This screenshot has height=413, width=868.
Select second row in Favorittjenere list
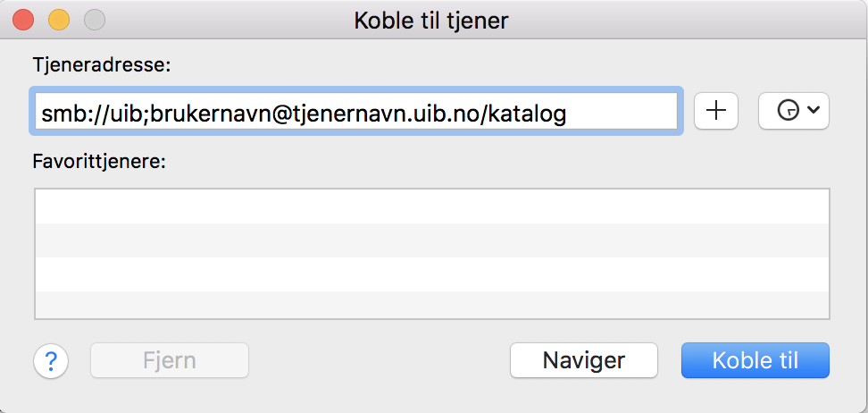click(432, 240)
